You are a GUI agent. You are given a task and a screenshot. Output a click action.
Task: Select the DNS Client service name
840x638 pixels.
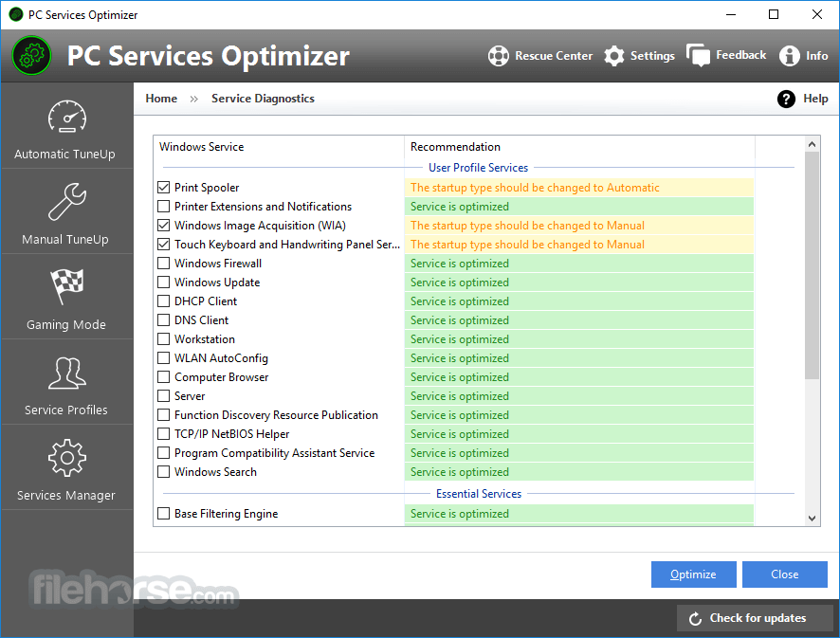201,320
